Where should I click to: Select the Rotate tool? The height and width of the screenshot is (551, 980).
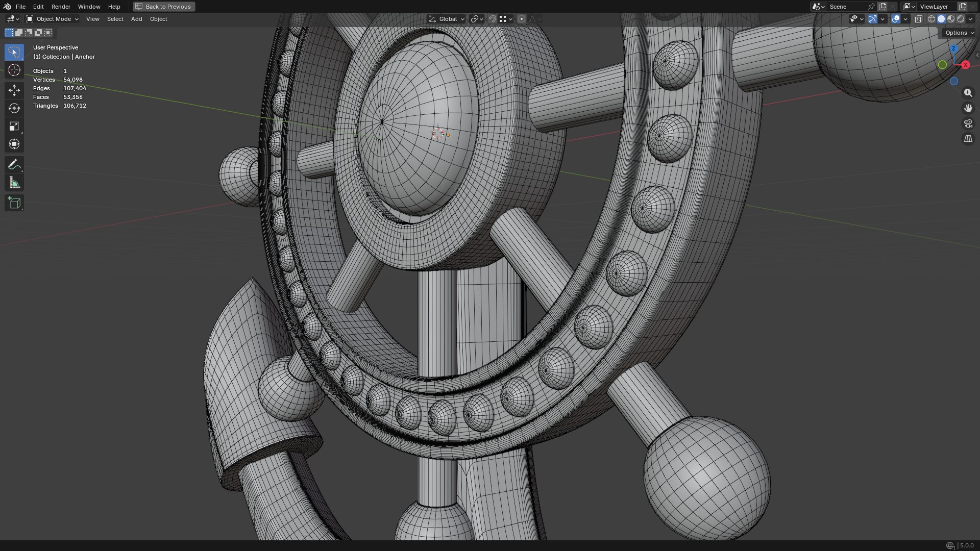point(14,108)
